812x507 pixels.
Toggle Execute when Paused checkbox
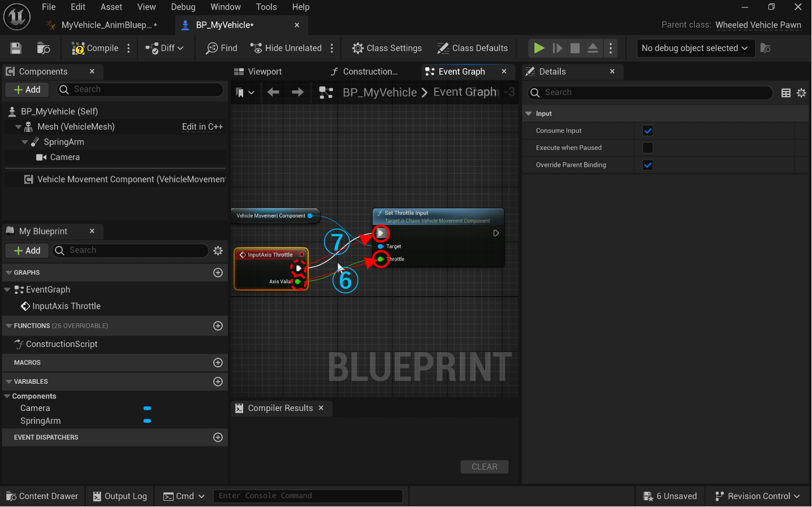[648, 148]
